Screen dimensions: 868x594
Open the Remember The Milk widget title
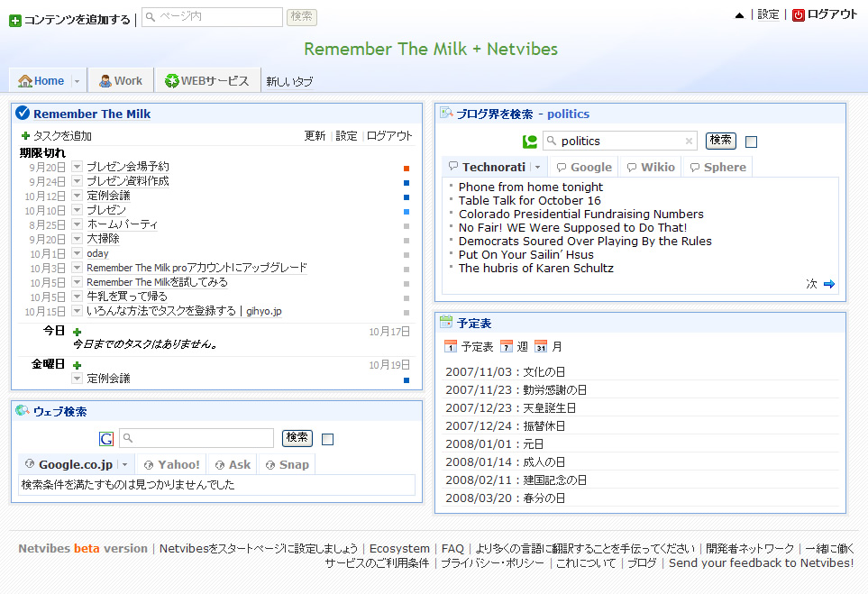point(92,114)
